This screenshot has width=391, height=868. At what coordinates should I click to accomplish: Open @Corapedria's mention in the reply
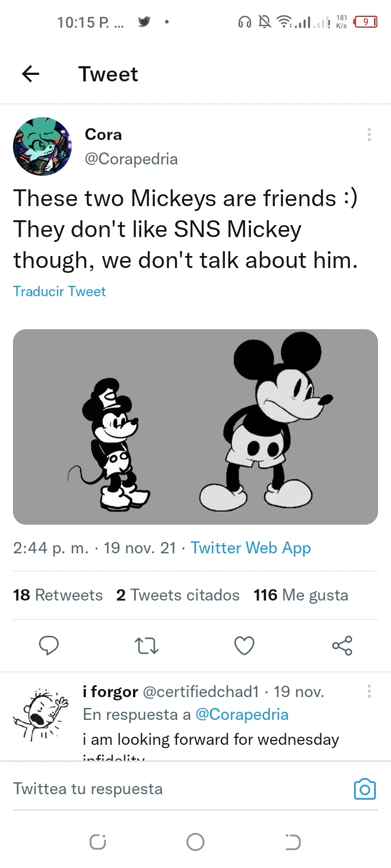click(243, 714)
